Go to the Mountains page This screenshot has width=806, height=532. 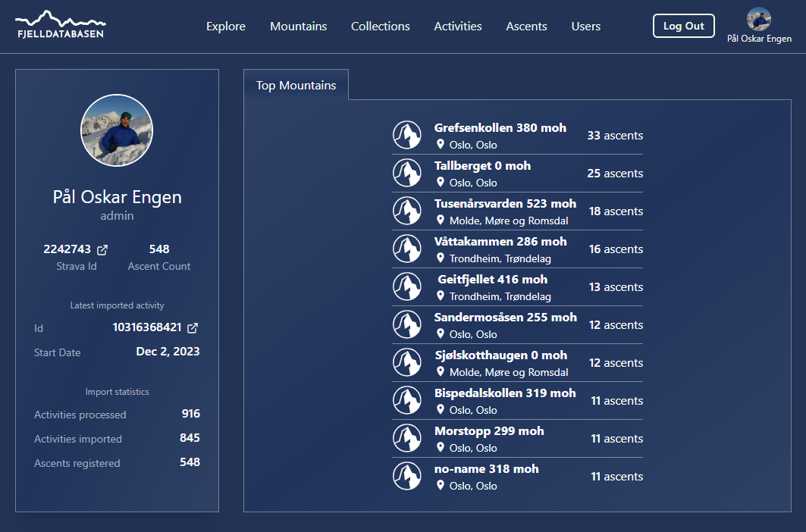click(298, 27)
